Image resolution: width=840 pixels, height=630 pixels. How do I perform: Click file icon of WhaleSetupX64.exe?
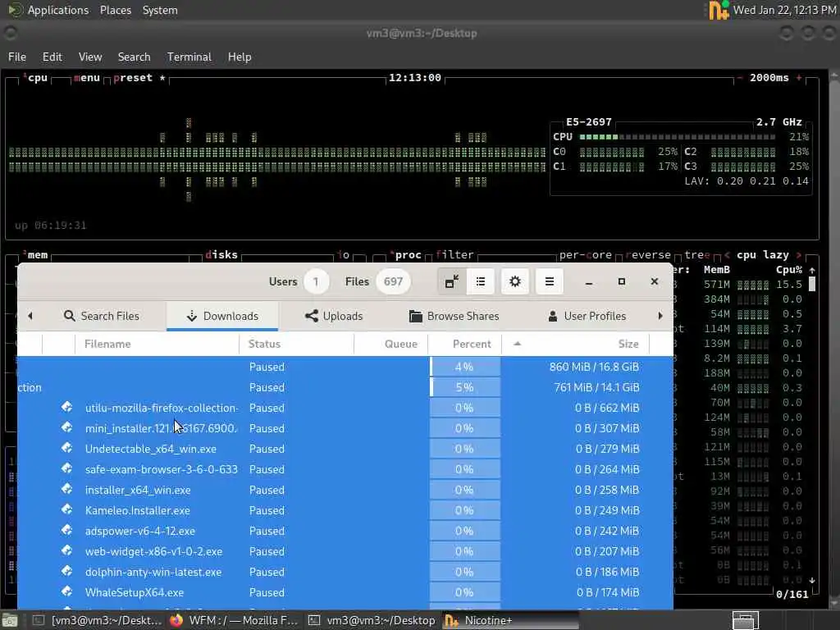coord(66,591)
